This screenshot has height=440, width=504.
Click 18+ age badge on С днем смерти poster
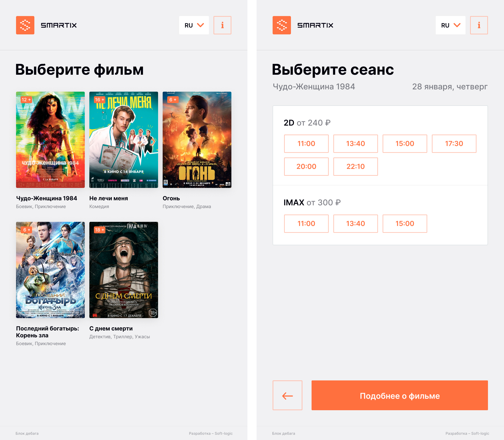click(100, 230)
